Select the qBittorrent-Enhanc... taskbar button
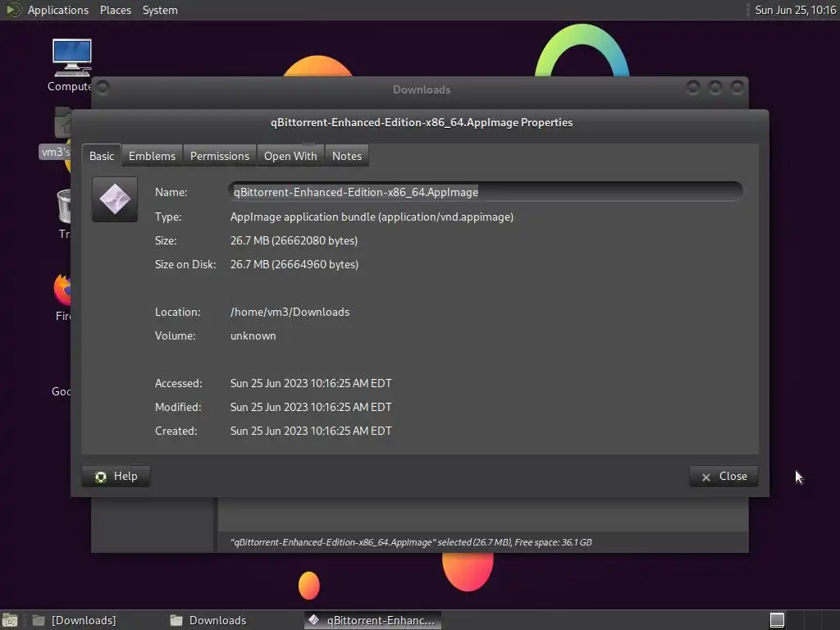The height and width of the screenshot is (630, 840). 373,620
